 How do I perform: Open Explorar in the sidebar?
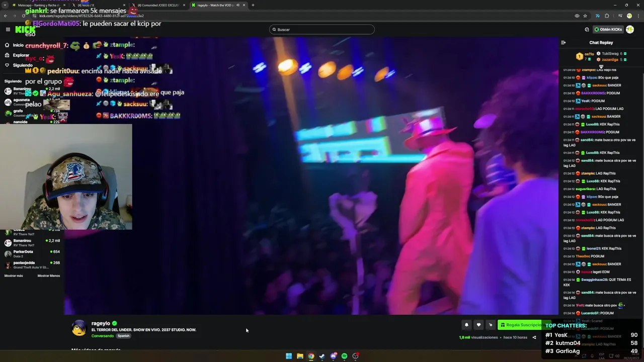click(x=17, y=55)
